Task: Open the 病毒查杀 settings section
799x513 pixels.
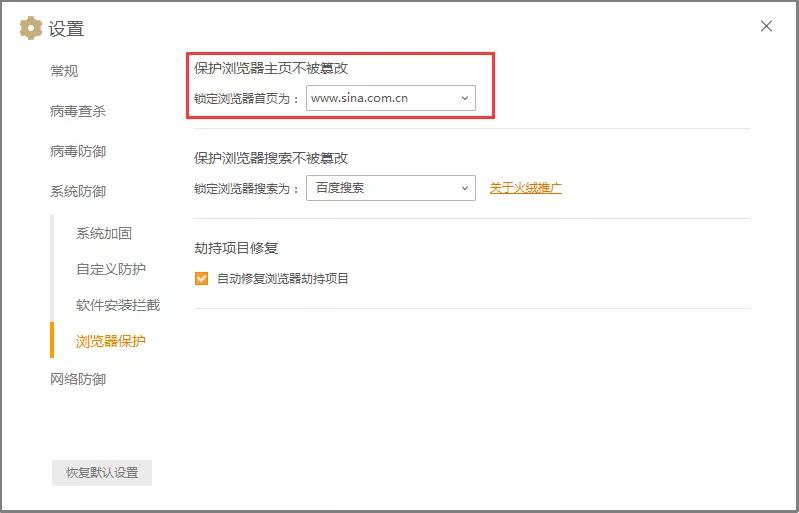Action: [78, 111]
